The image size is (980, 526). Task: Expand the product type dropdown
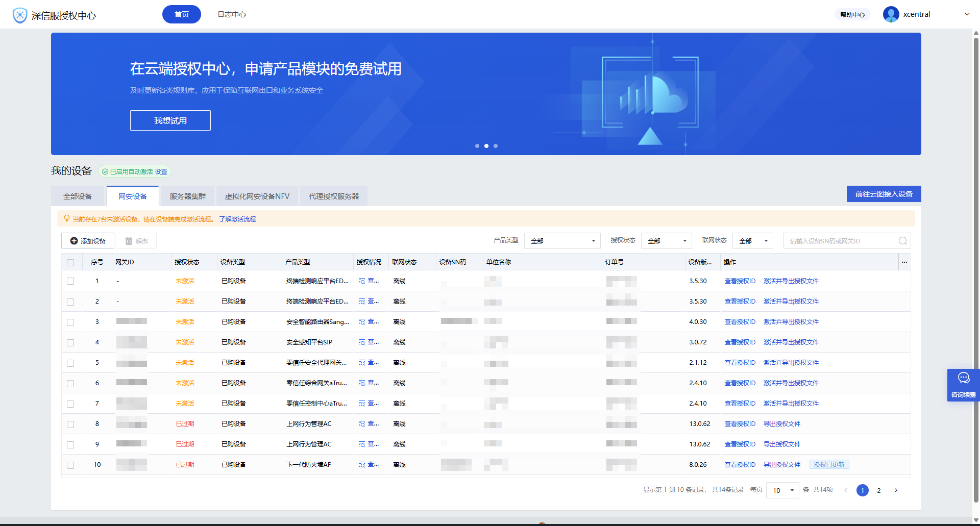coord(562,241)
